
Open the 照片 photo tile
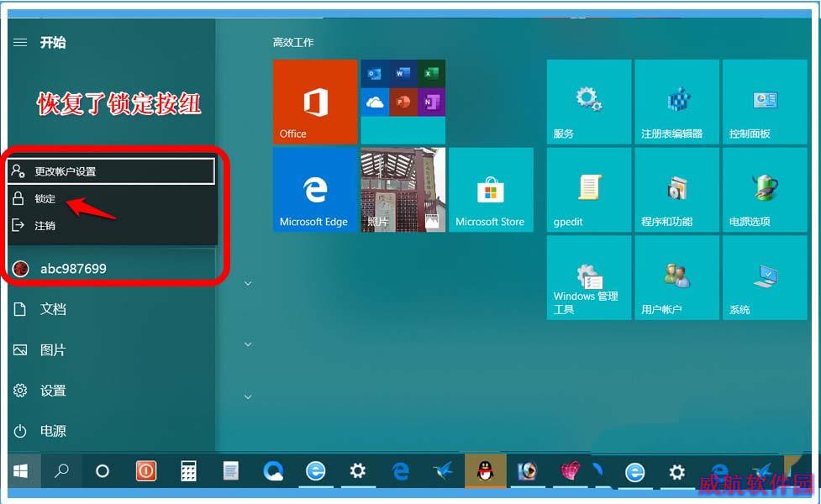[403, 190]
